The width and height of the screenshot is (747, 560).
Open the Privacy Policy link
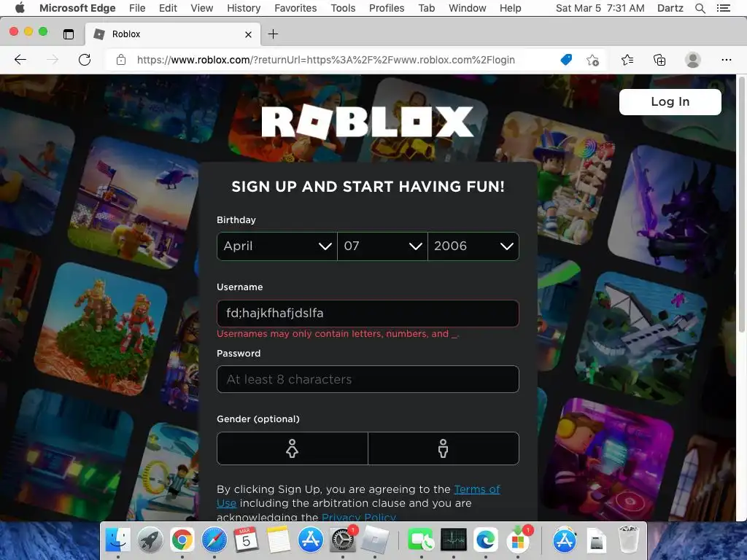tap(359, 517)
